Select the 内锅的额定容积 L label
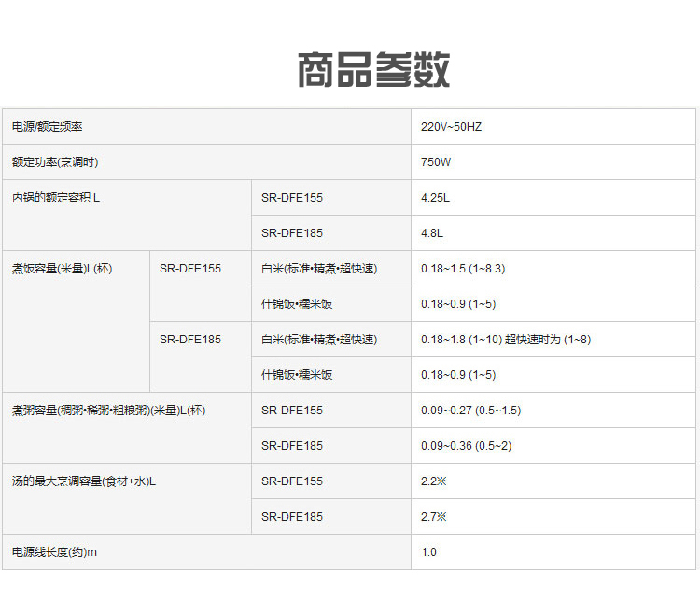The image size is (700, 613). pos(56,198)
